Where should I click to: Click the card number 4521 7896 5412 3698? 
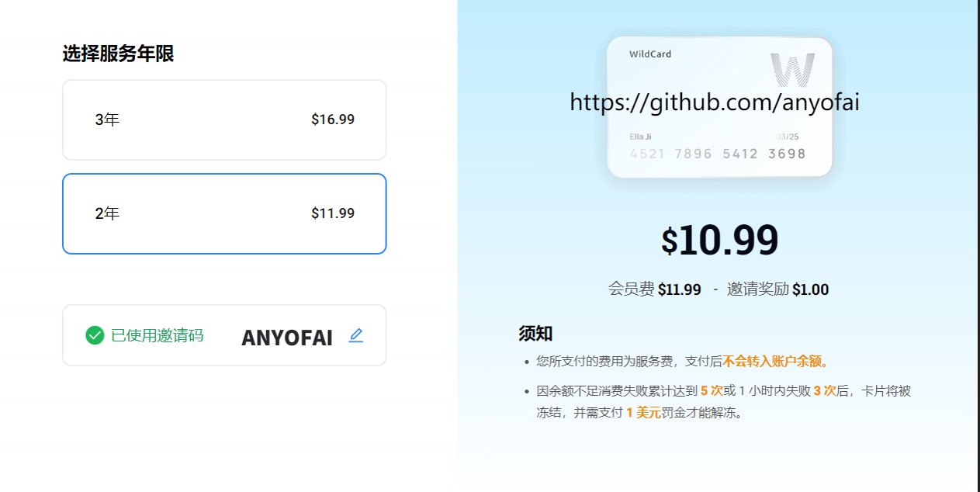pyautogui.click(x=718, y=154)
